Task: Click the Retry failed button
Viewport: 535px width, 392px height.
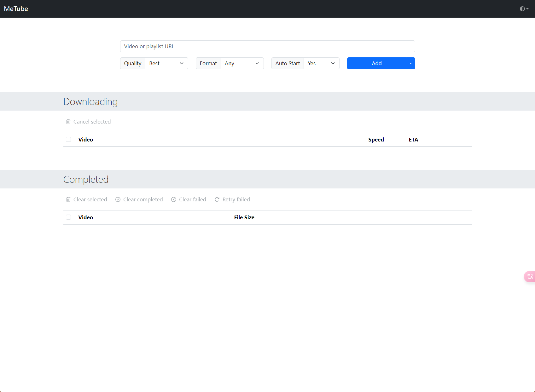Action: (x=232, y=199)
